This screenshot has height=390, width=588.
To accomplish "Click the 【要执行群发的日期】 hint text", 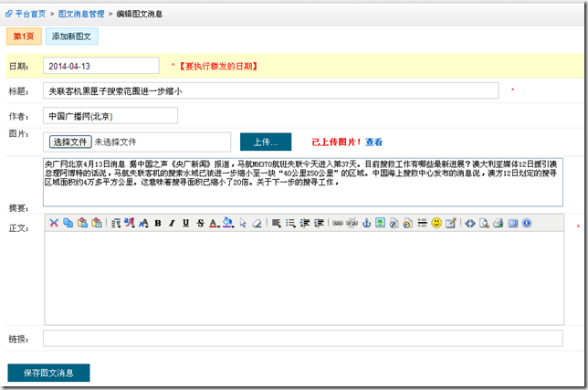I will [217, 66].
